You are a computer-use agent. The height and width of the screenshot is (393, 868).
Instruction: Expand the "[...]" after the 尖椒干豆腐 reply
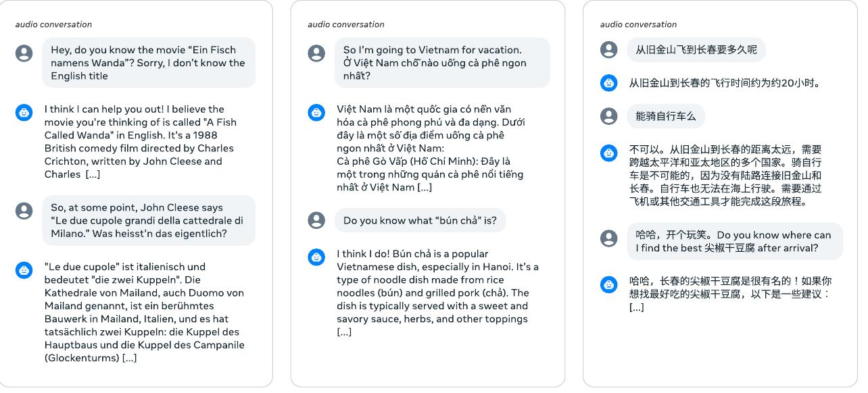pos(636,307)
